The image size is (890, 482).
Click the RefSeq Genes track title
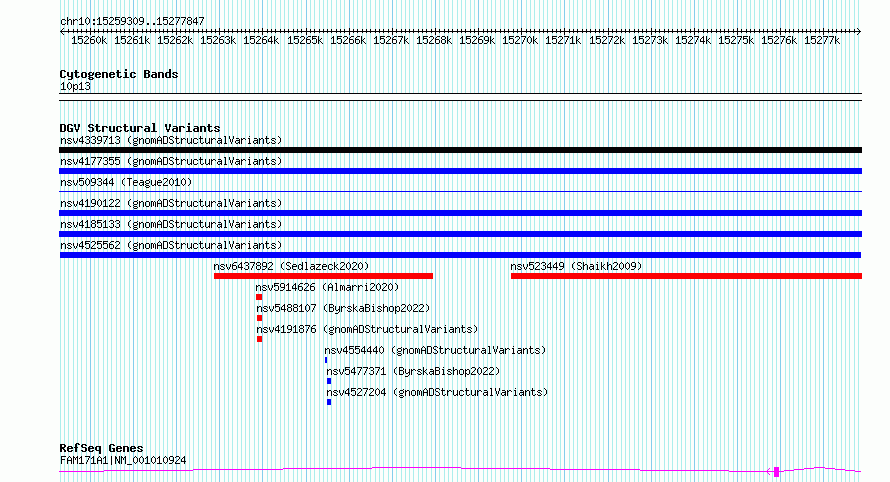pos(101,449)
